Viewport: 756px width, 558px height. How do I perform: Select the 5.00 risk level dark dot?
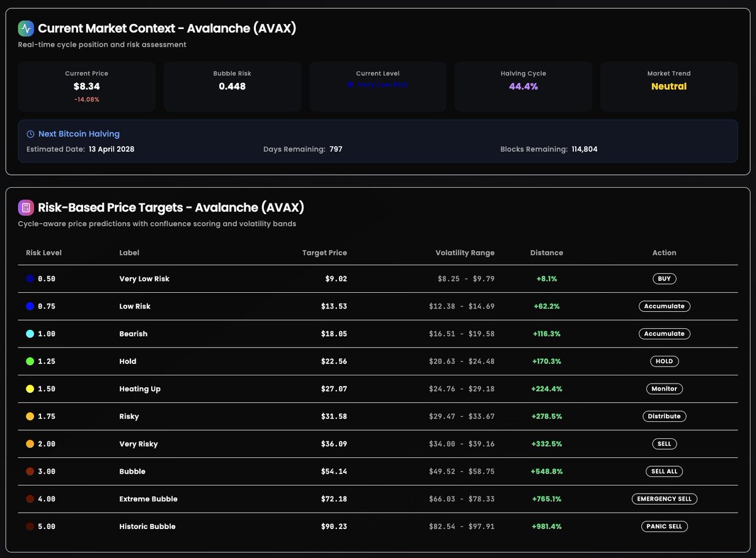tap(30, 527)
